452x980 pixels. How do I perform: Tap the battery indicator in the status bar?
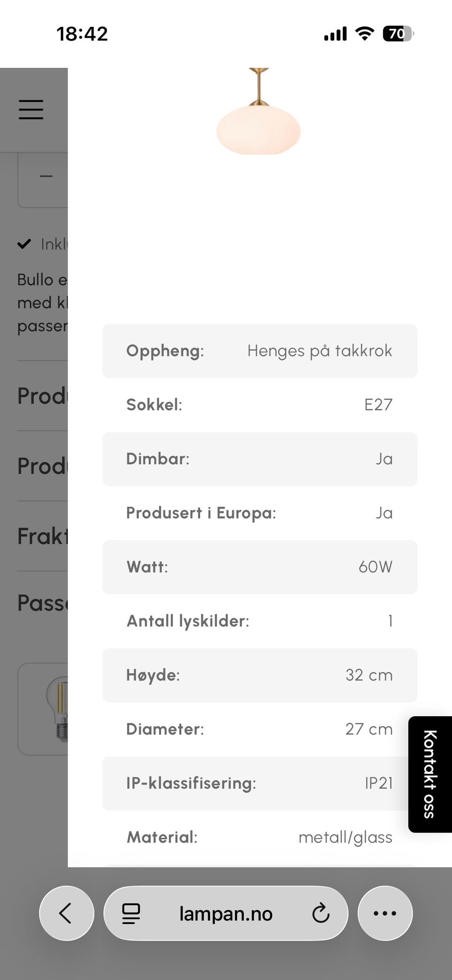point(398,34)
